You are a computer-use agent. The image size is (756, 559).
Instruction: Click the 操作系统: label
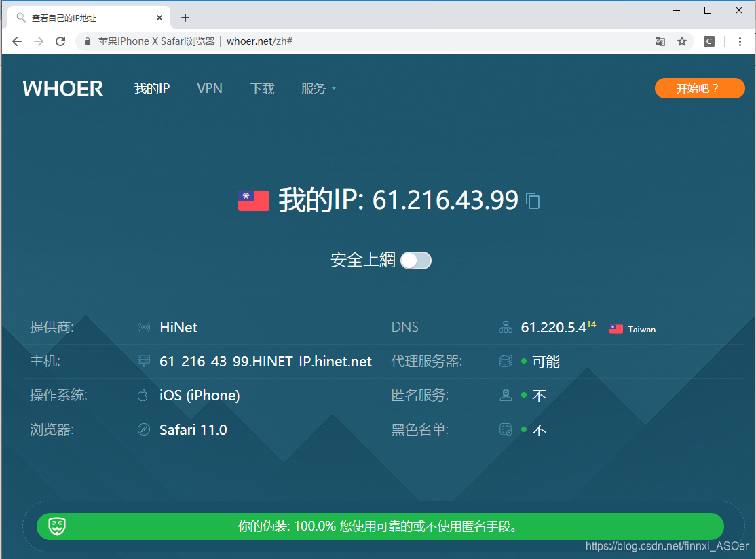point(58,395)
